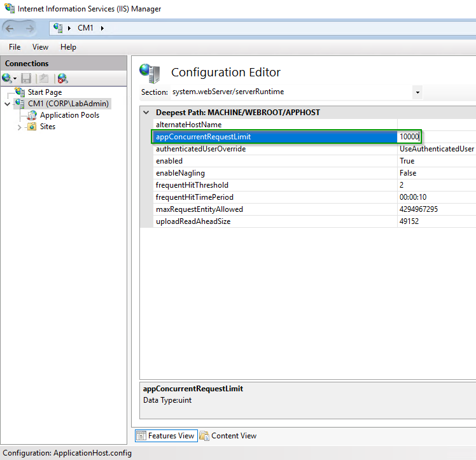Click the Start Page icon
This screenshot has height=460, width=476.
pyautogui.click(x=20, y=92)
